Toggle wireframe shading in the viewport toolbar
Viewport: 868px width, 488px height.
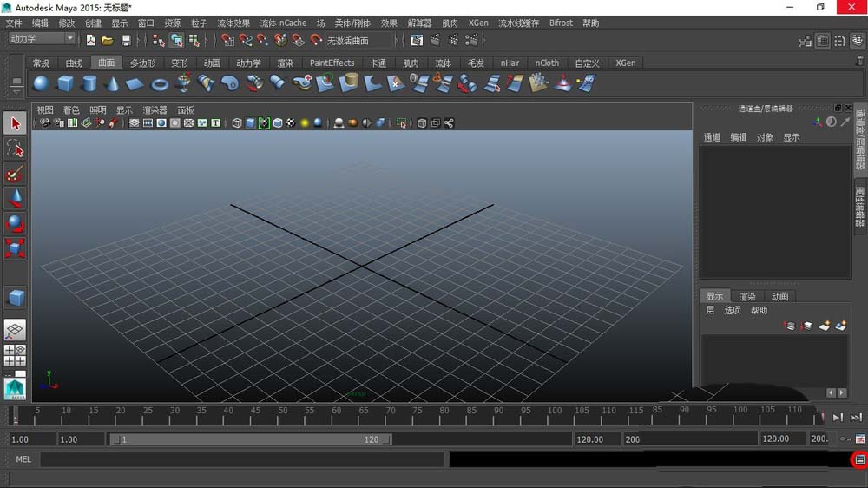pos(237,123)
